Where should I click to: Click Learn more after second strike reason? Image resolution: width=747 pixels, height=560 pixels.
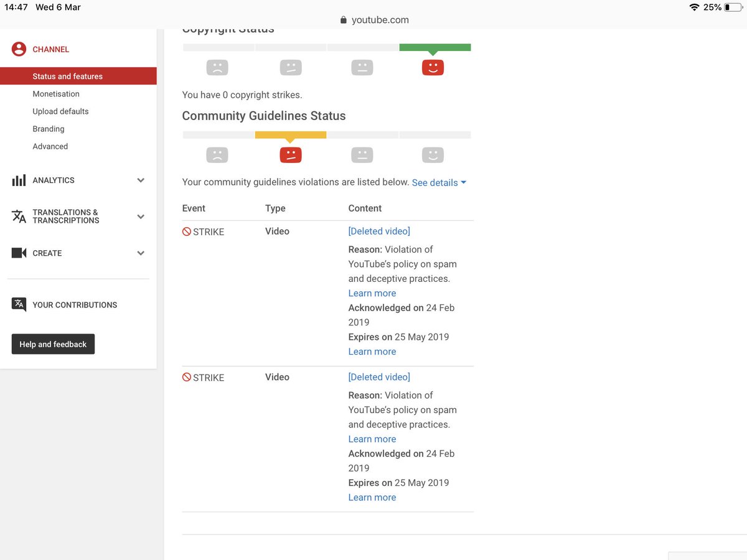pos(372,439)
